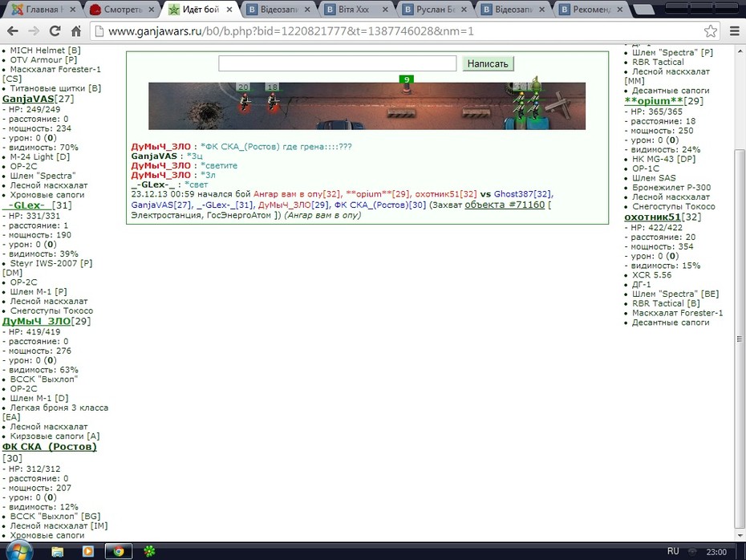
Task: Click 'HK MG-43 [DP]' weapon item
Action: 663,159
